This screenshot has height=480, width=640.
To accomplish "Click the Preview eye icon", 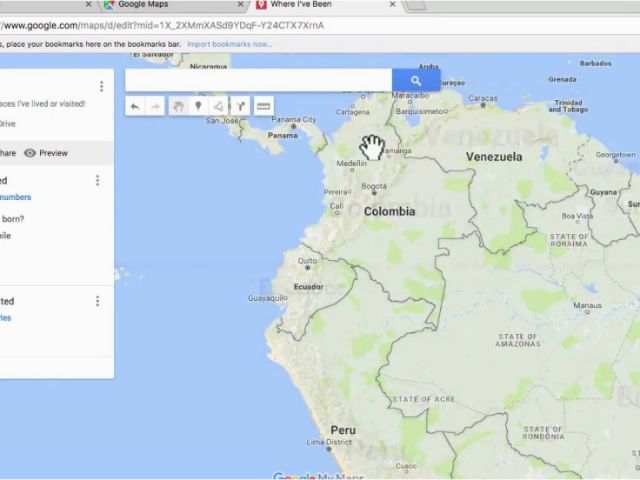I will pyautogui.click(x=30, y=153).
